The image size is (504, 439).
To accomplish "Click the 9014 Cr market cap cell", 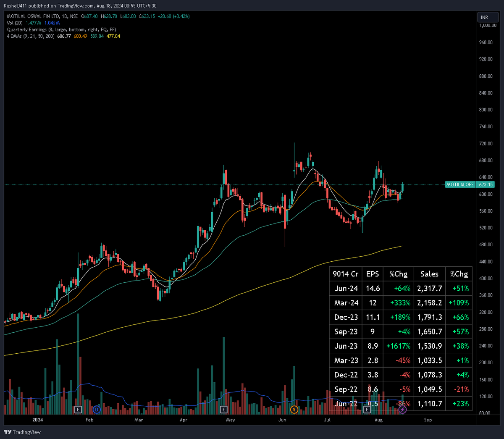I will coord(346,273).
